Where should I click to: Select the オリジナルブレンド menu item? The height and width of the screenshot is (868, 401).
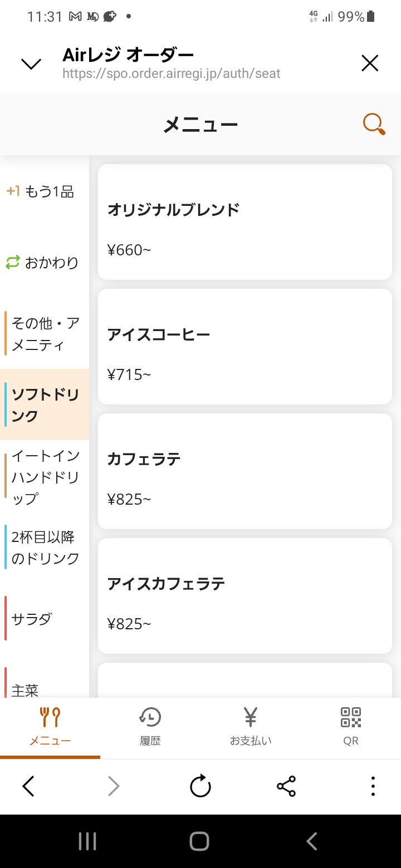tap(245, 222)
